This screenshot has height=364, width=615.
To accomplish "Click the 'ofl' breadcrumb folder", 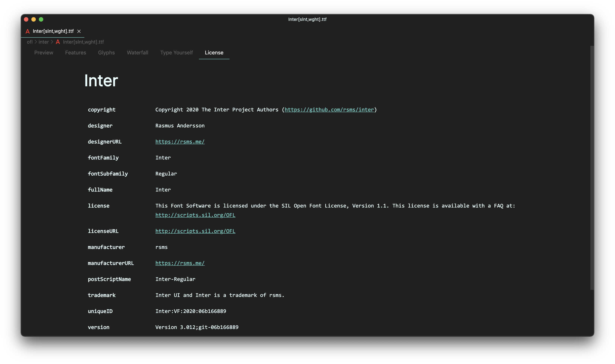I will (29, 42).
